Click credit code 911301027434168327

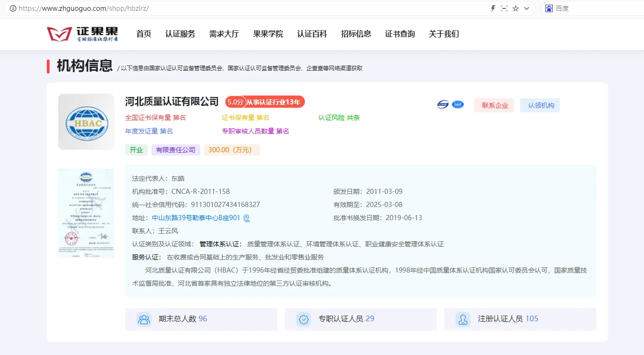(225, 205)
